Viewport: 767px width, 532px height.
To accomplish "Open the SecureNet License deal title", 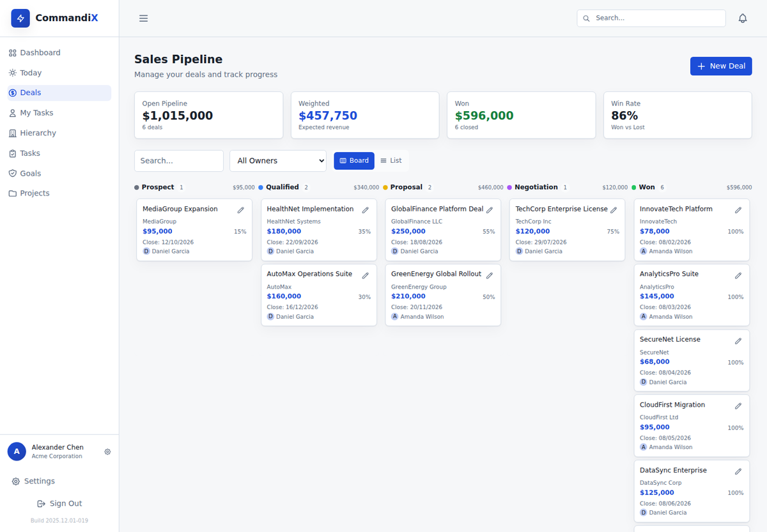I will click(x=670, y=339).
